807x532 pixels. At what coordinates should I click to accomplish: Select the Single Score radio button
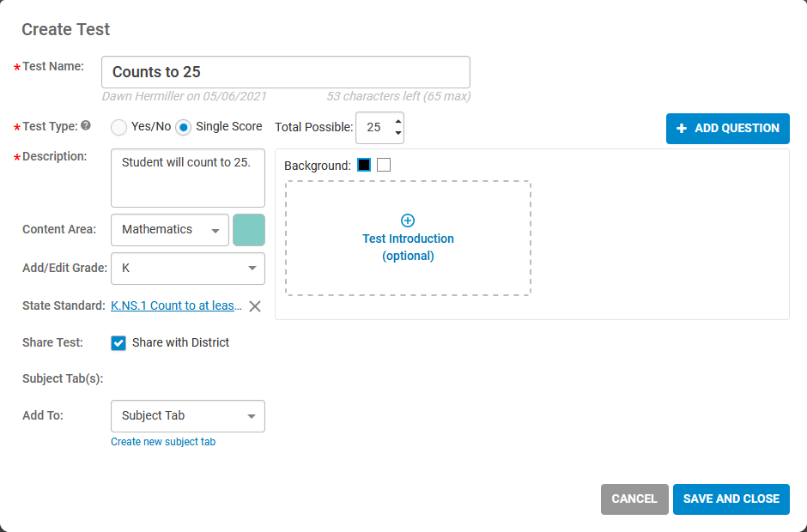click(x=183, y=127)
